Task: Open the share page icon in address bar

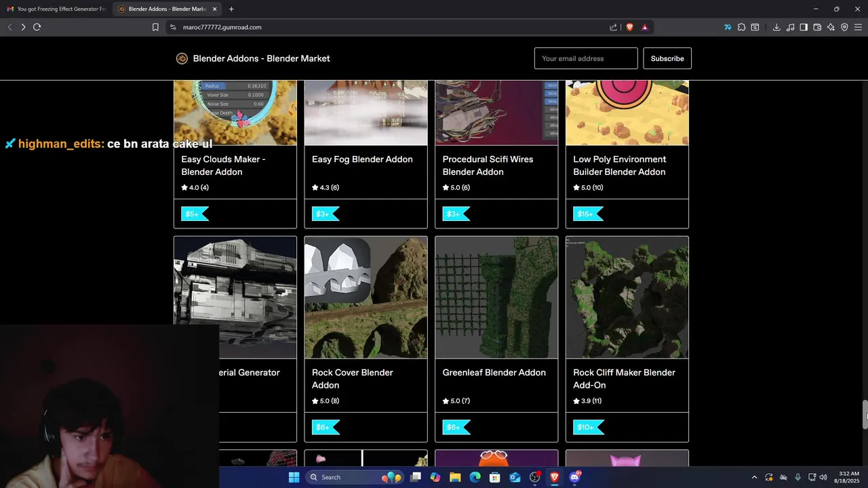Action: [614, 27]
